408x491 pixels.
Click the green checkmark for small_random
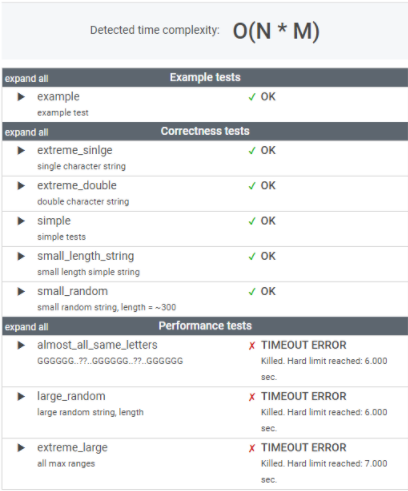tap(252, 292)
